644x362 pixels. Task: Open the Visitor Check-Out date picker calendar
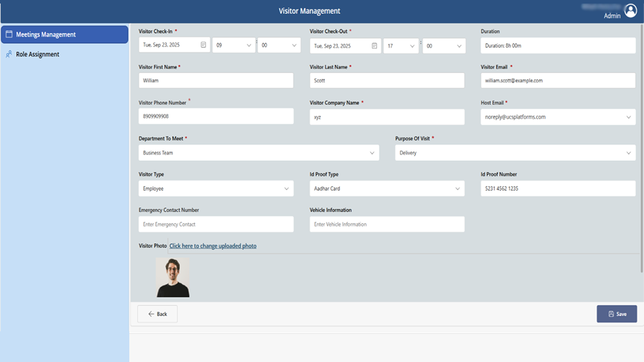(x=374, y=45)
